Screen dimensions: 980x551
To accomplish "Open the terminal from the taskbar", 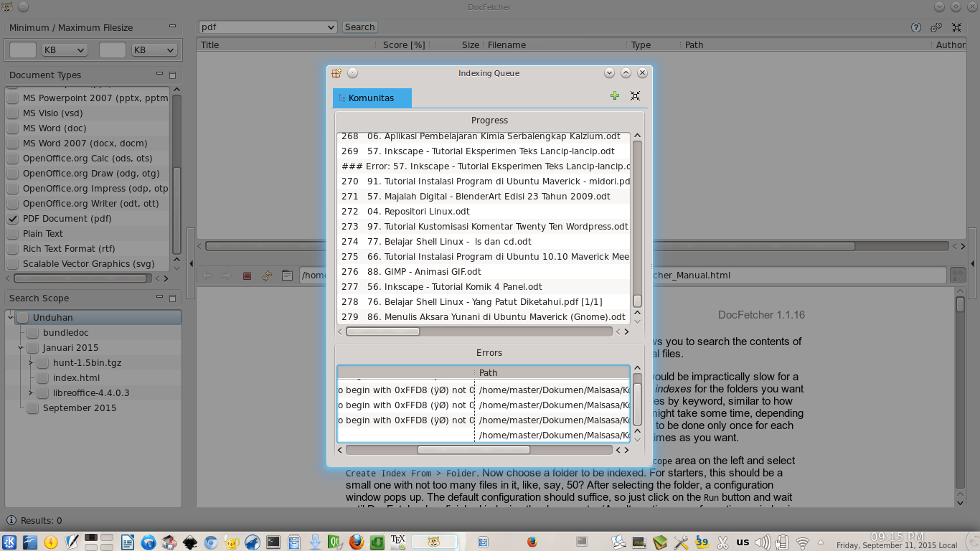I will pos(273,542).
